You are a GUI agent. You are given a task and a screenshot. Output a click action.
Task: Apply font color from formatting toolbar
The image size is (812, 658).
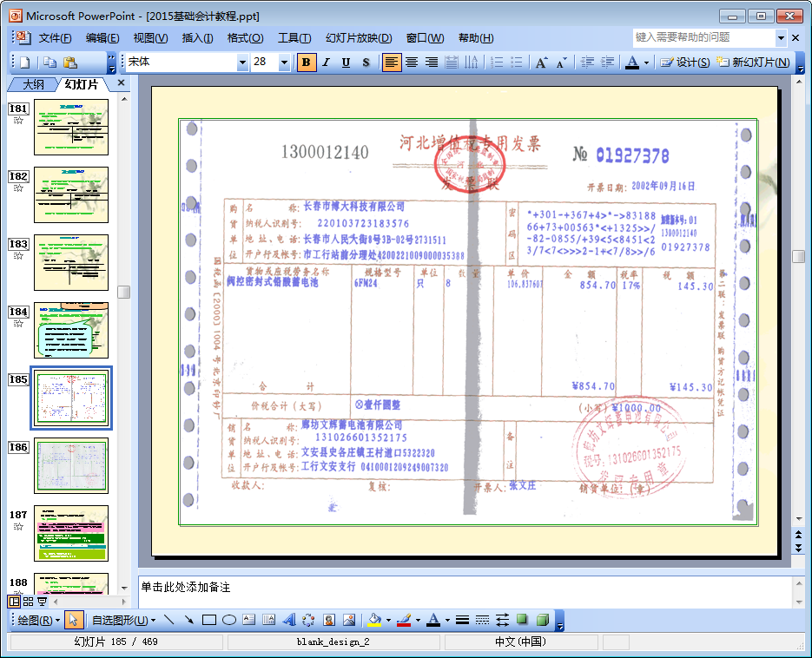pyautogui.click(x=631, y=63)
